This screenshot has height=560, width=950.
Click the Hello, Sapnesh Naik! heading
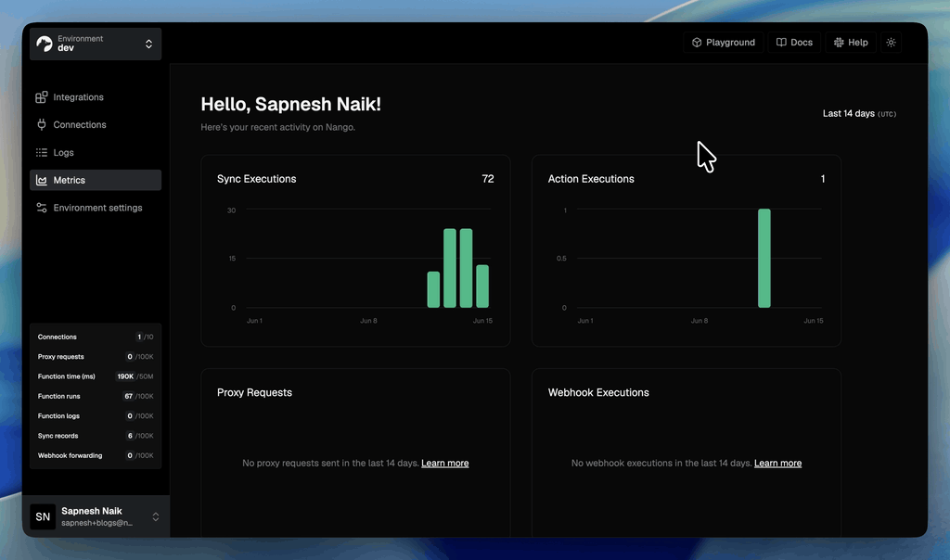(290, 104)
